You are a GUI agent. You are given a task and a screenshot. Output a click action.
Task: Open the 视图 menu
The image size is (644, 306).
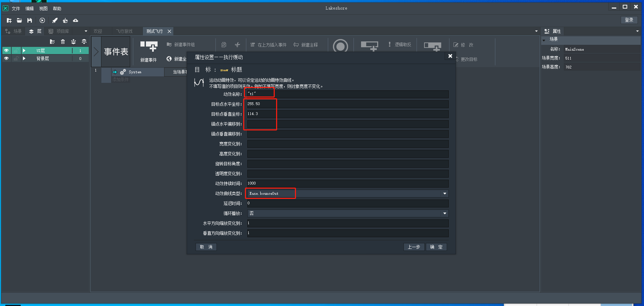44,9
